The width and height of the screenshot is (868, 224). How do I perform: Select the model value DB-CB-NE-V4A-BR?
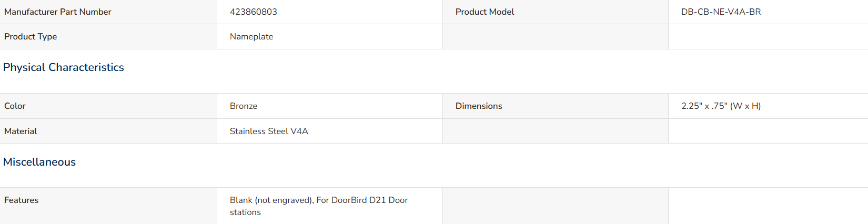(x=721, y=12)
